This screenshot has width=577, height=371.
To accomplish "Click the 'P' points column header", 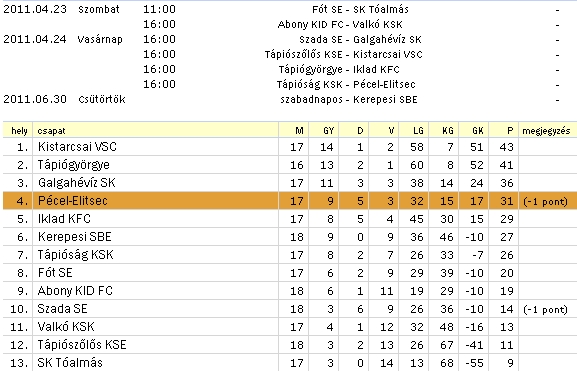I will click(x=510, y=131).
